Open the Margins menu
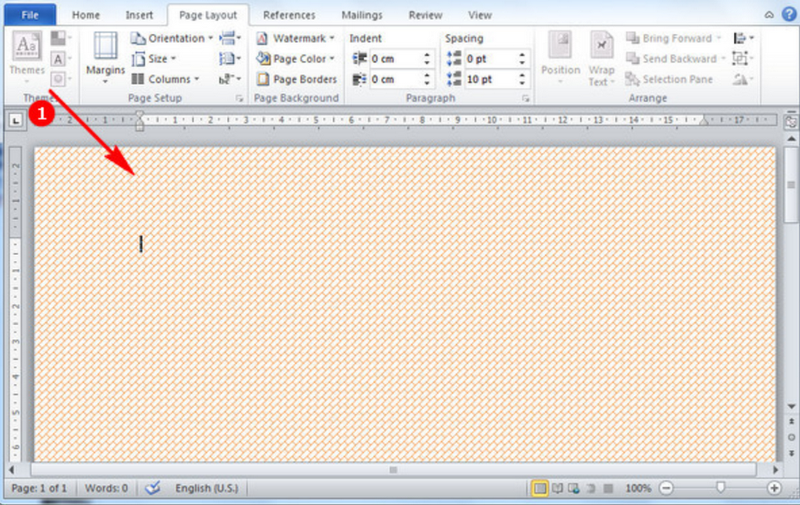 pyautogui.click(x=105, y=58)
